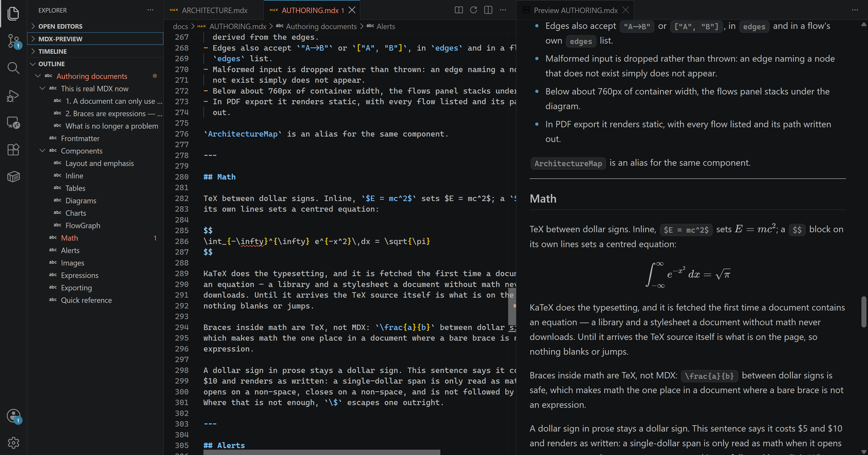Screen dimensions: 868x455
Task: Expand the TIMELINE section
Action: (x=95, y=51)
